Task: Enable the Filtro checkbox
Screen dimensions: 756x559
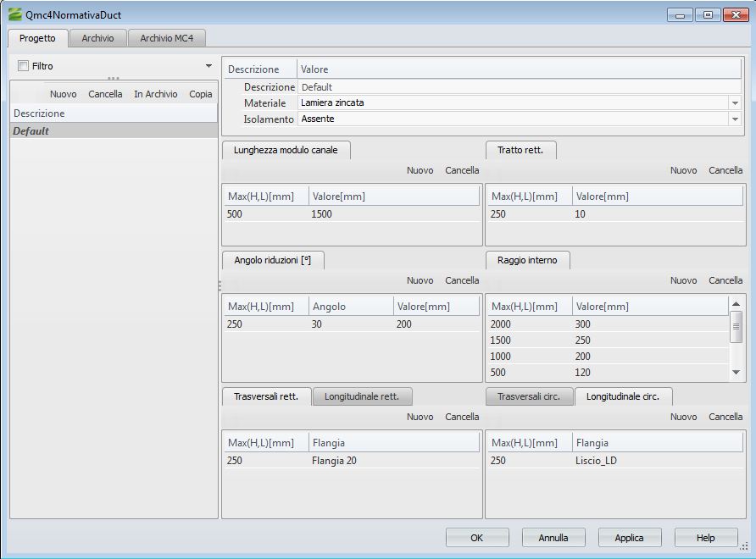Action: click(24, 66)
